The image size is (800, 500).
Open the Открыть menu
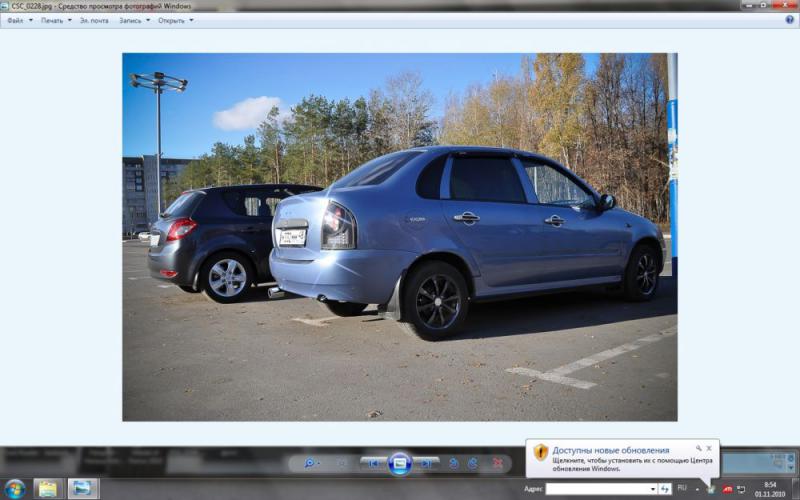point(176,20)
